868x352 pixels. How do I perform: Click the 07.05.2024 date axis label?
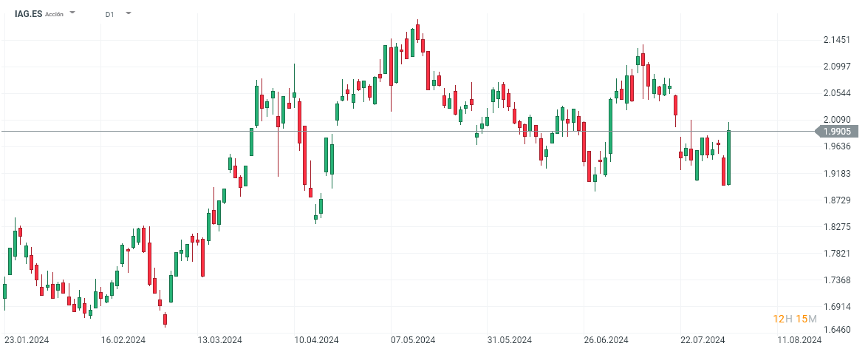click(x=414, y=340)
